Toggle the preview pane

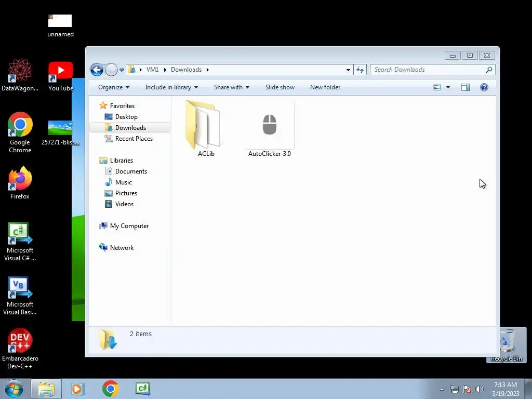(465, 87)
